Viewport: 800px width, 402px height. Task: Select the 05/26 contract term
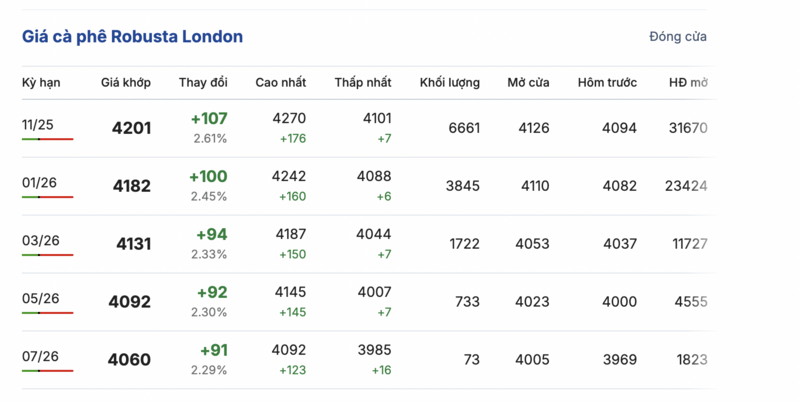coord(40,298)
